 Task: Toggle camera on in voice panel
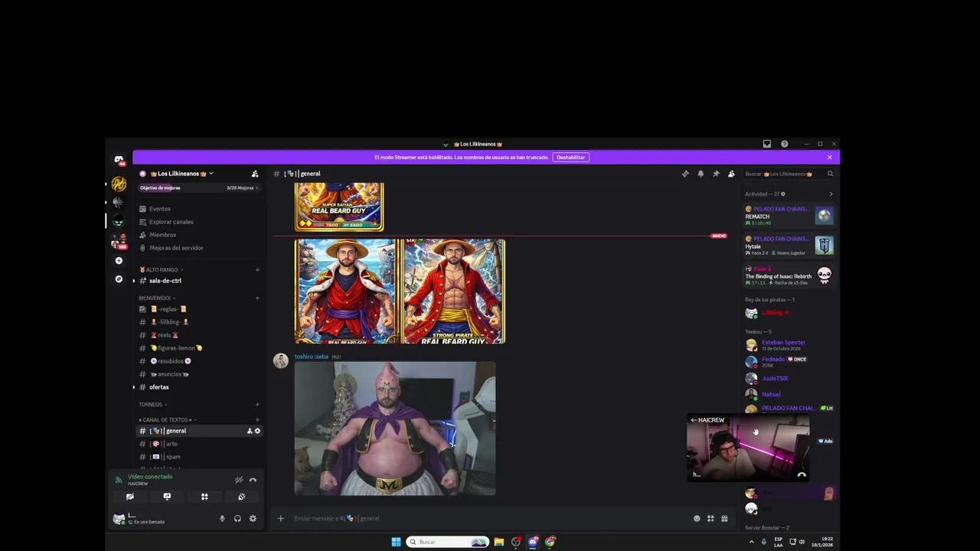point(129,497)
